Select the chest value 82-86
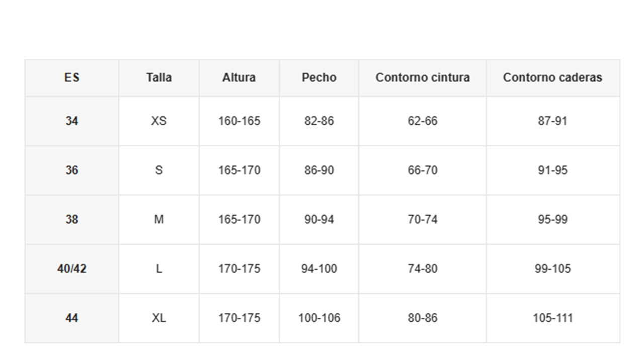The image size is (644, 362). click(319, 121)
